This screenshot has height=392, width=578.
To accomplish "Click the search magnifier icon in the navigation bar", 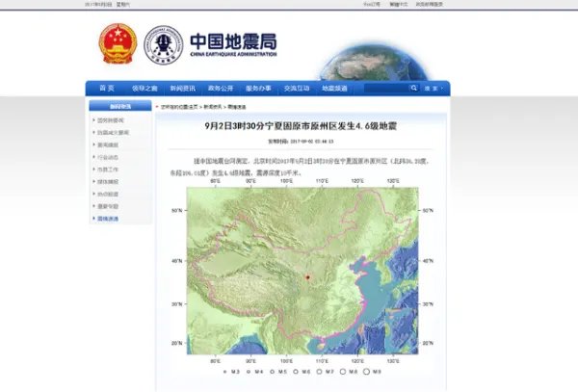I will [x=413, y=88].
